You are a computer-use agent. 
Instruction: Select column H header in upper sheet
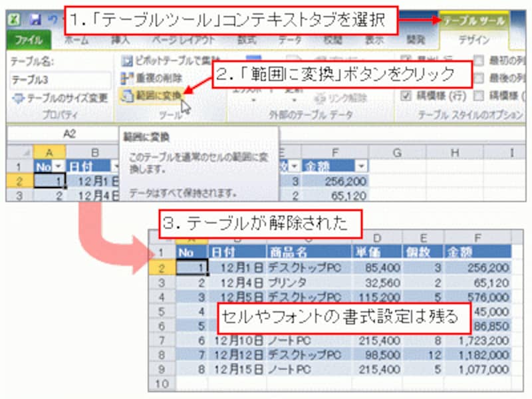(455, 153)
